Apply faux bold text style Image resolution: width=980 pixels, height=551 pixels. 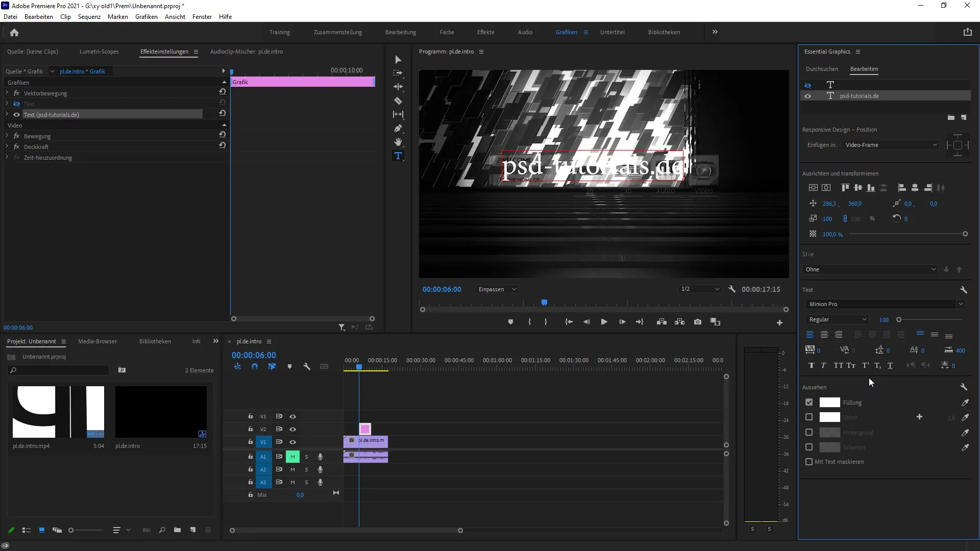coord(812,365)
